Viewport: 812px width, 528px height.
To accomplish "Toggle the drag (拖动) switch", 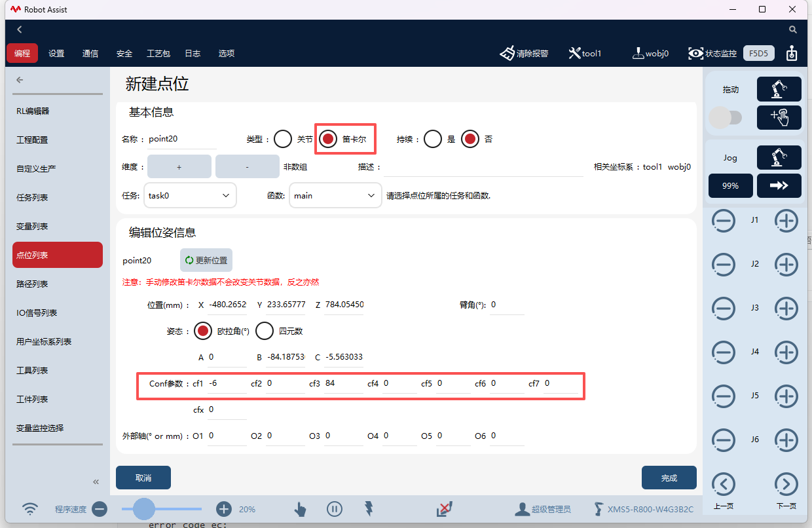I will click(726, 118).
